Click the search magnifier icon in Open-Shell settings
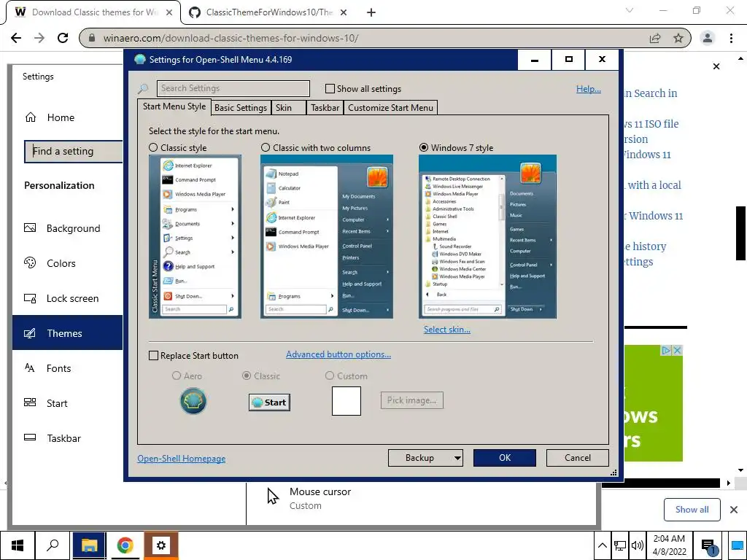The height and width of the screenshot is (560, 747). (x=143, y=88)
